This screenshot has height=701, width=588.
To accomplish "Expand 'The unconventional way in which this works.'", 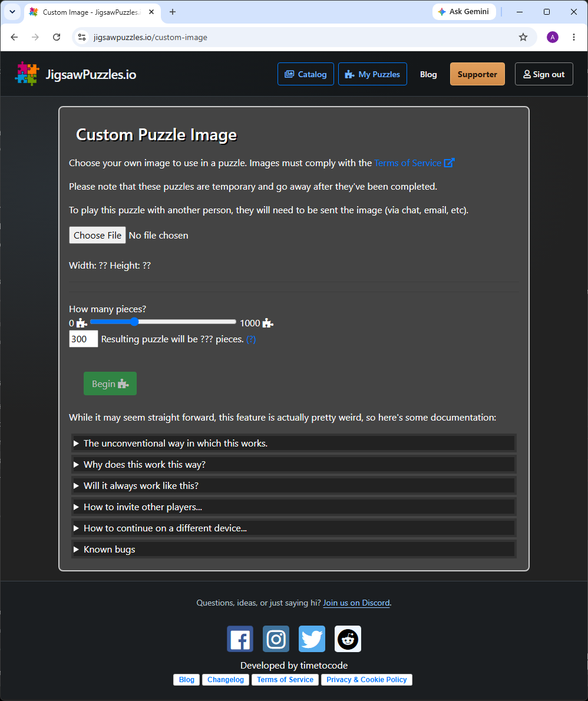I will pos(294,443).
